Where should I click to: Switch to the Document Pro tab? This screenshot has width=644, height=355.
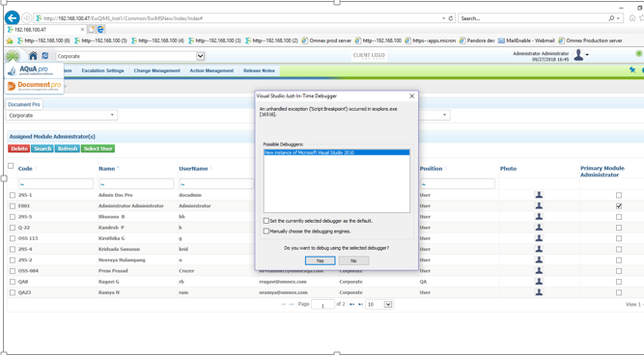click(x=24, y=104)
